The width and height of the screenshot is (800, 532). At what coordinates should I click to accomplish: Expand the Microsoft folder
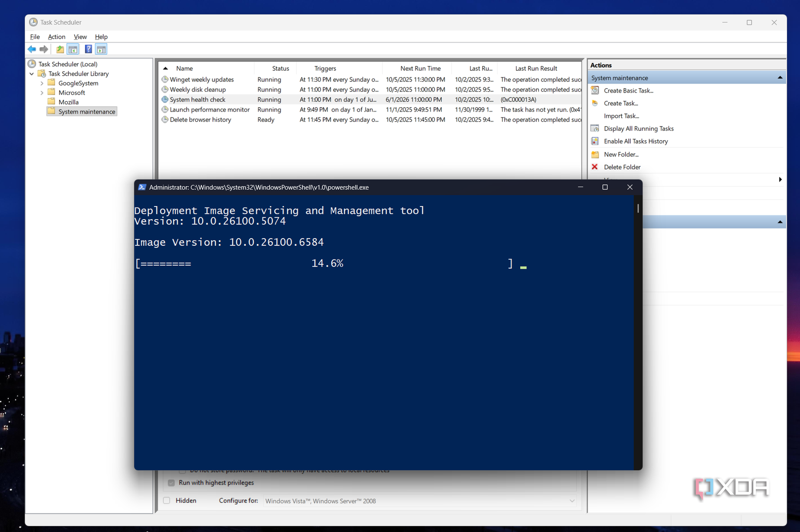click(42, 92)
